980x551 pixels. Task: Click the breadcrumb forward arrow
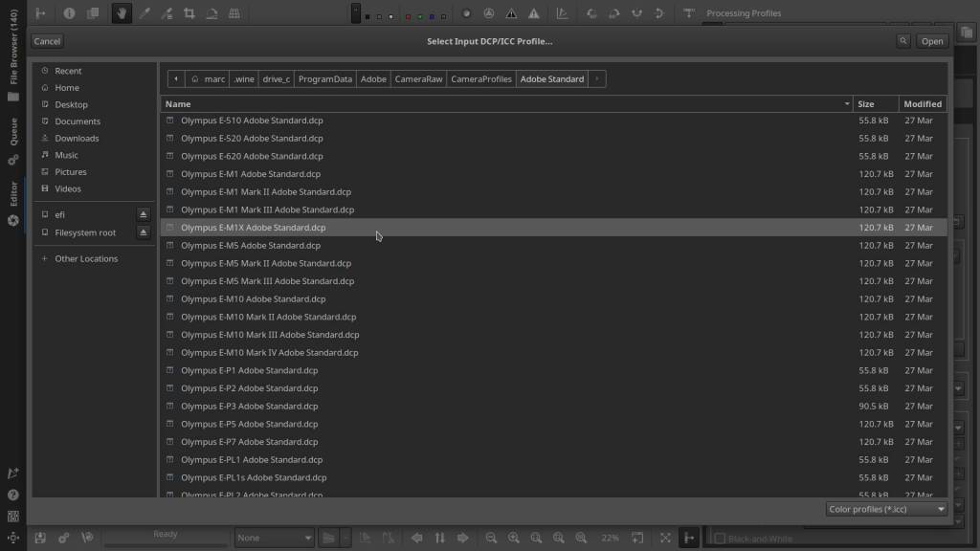pyautogui.click(x=597, y=78)
